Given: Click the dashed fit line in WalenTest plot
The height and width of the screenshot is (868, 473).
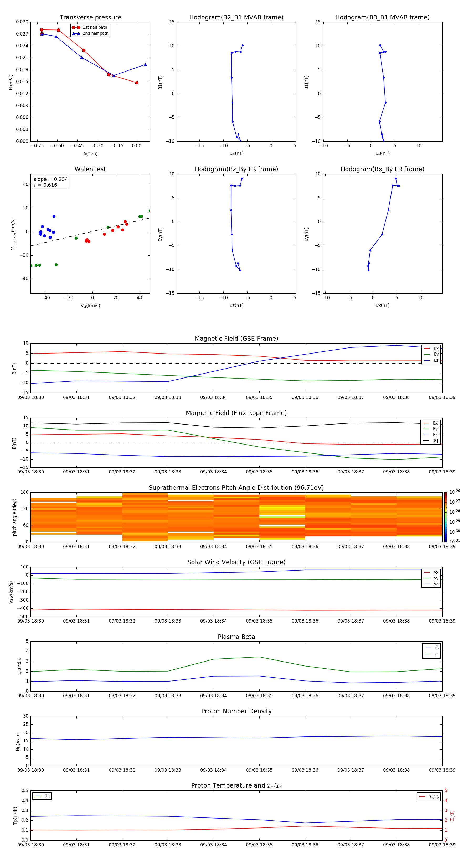Looking at the screenshot, I should 90,232.
